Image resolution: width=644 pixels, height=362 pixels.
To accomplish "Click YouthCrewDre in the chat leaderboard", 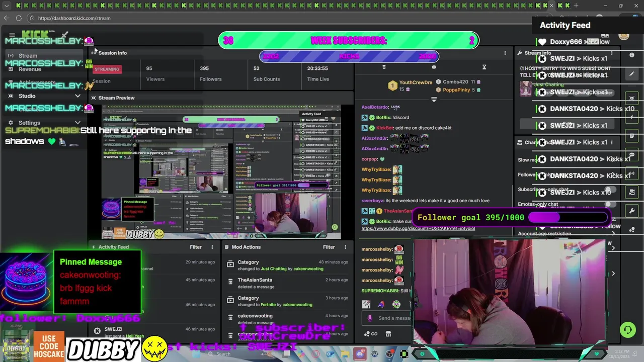I will 416,82.
